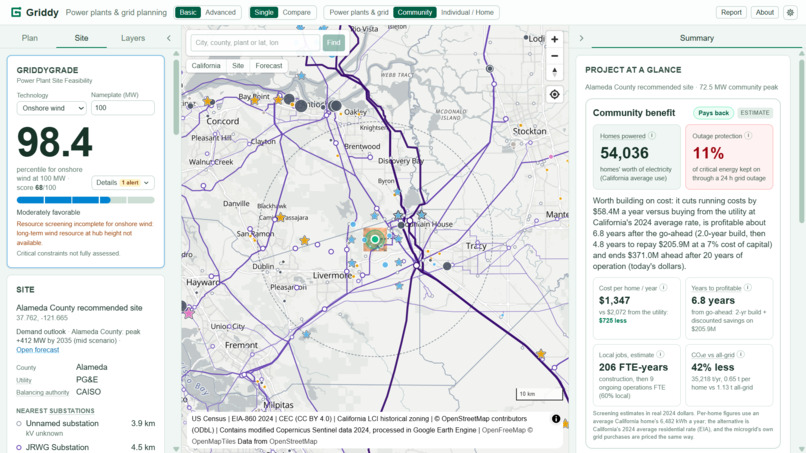Viewport: 806px width, 453px height.
Task: Open info icon for Cost per home / year
Action: click(x=663, y=288)
